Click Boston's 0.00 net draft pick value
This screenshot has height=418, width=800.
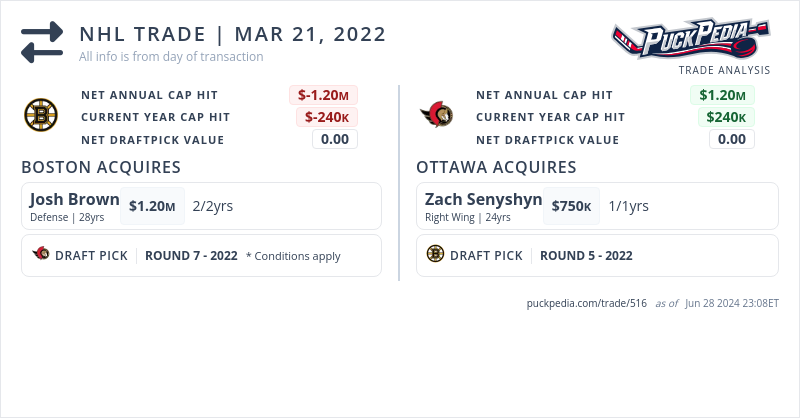click(x=334, y=139)
